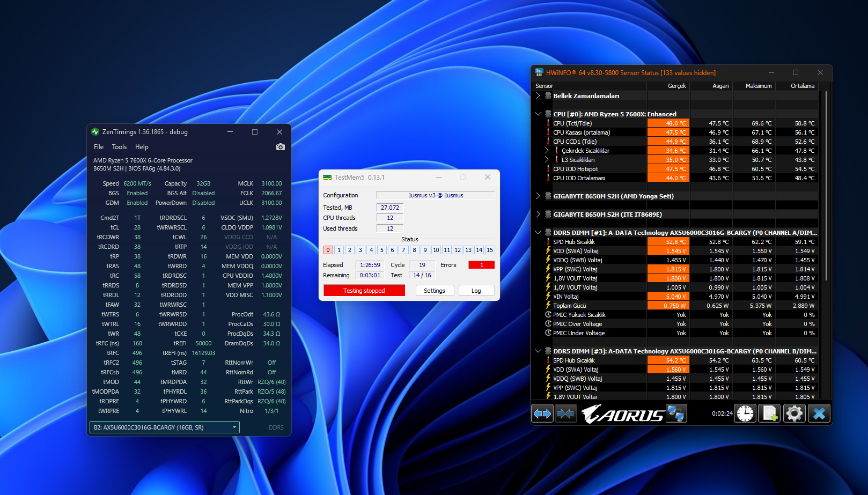Click the thermometer icon beside L3 Sıcaklıkları
Viewport: 868px width, 495px height.
(557, 160)
